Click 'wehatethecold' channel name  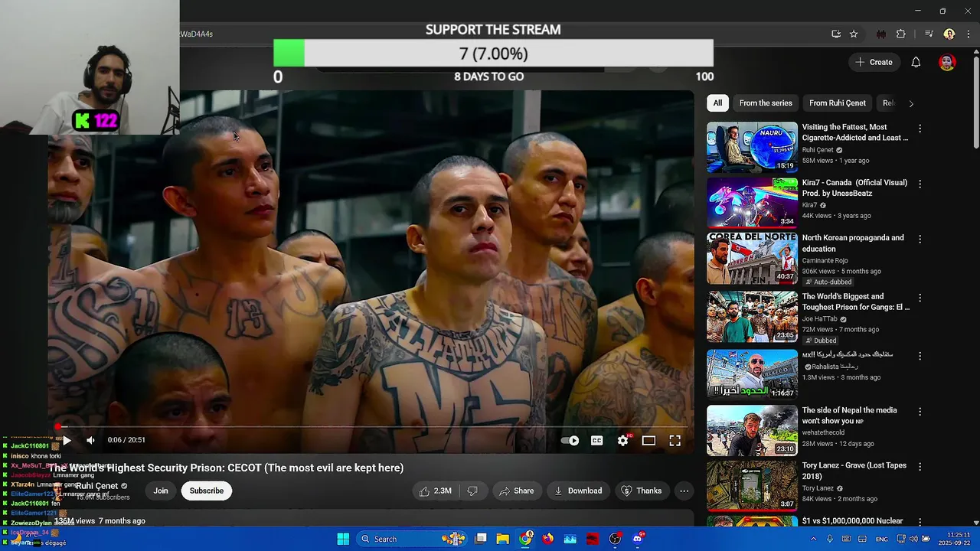point(824,432)
